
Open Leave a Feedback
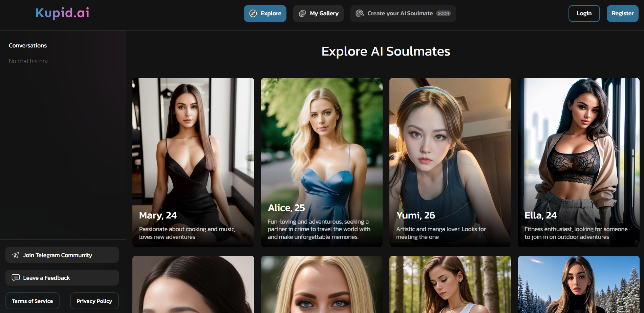(x=62, y=278)
